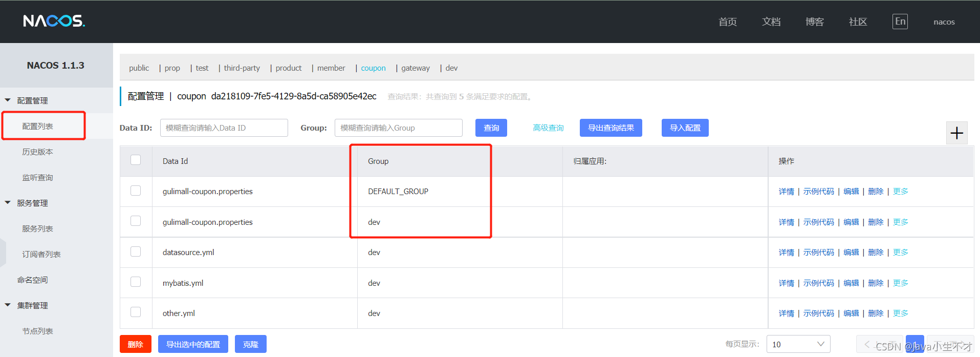Switch to the gateway namespace tab
The width and height of the screenshot is (980, 357).
[x=416, y=68]
